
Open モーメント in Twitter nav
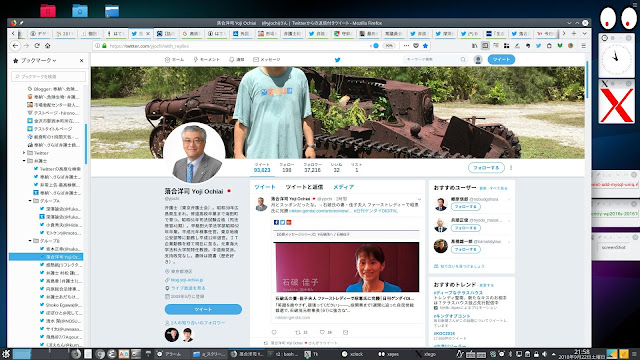[207, 60]
